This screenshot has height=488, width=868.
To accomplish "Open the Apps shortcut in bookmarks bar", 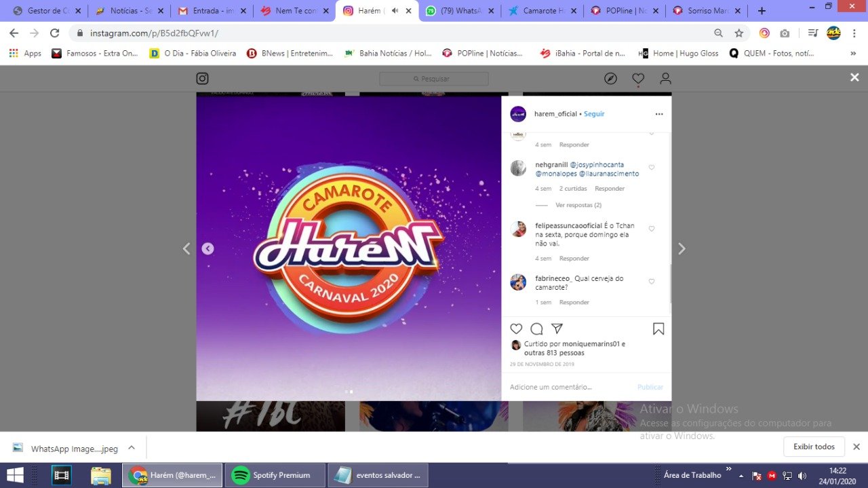I will pyautogui.click(x=25, y=53).
